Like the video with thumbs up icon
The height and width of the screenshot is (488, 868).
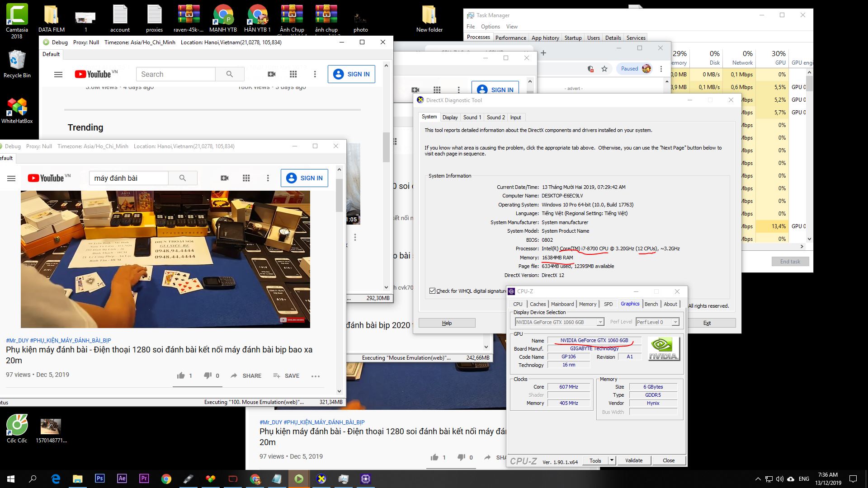click(x=181, y=375)
